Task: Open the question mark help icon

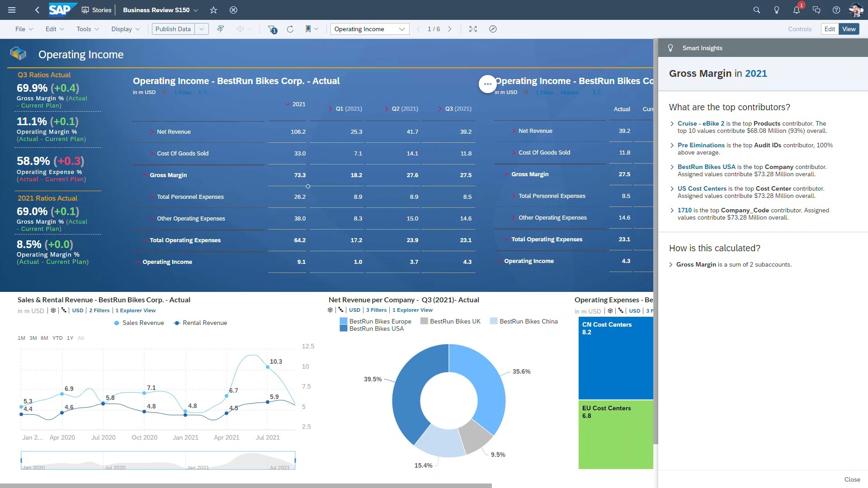Action: coord(836,10)
